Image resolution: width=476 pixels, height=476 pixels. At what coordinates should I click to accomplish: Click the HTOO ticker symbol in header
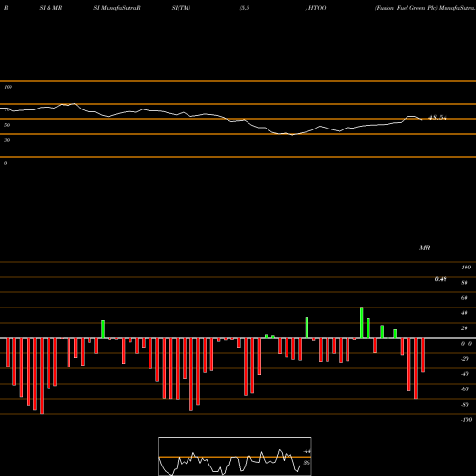[317, 8]
